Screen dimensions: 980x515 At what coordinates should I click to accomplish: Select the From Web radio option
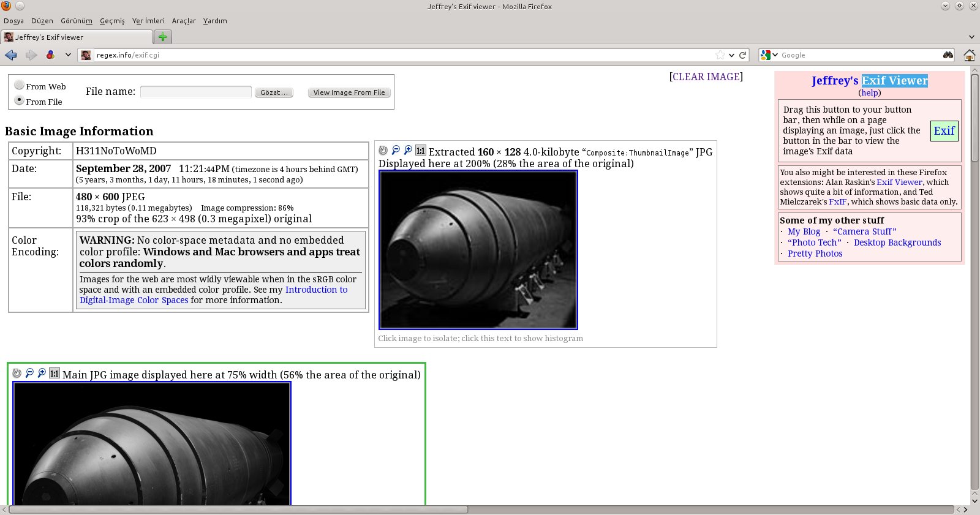(20, 85)
